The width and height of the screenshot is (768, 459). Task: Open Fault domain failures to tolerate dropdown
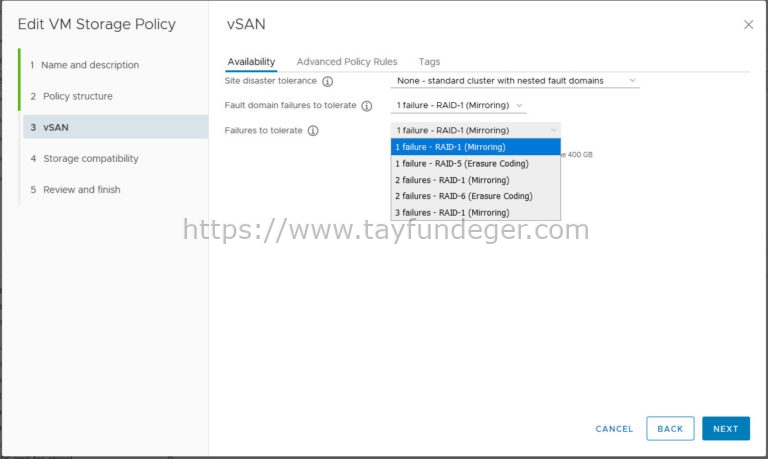pos(458,105)
